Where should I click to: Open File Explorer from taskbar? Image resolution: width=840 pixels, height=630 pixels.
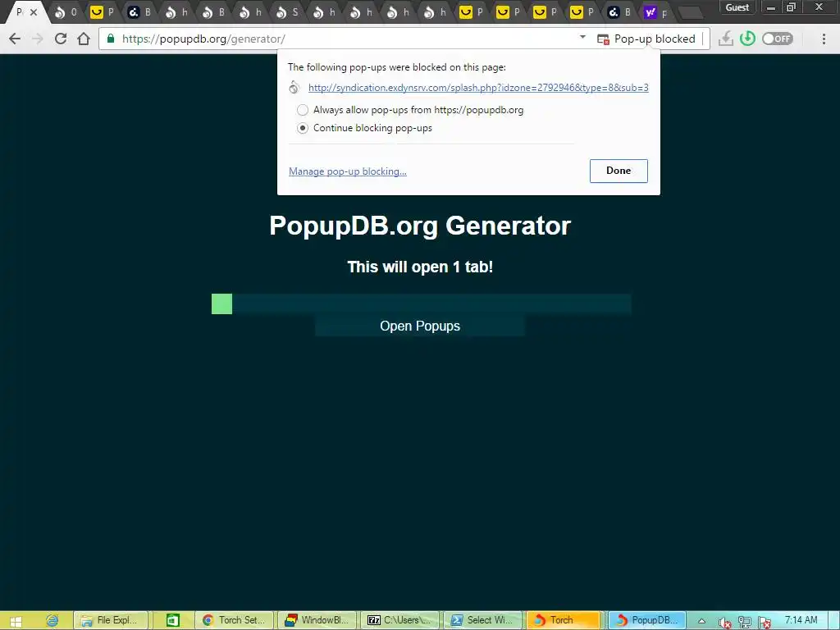pos(111,620)
